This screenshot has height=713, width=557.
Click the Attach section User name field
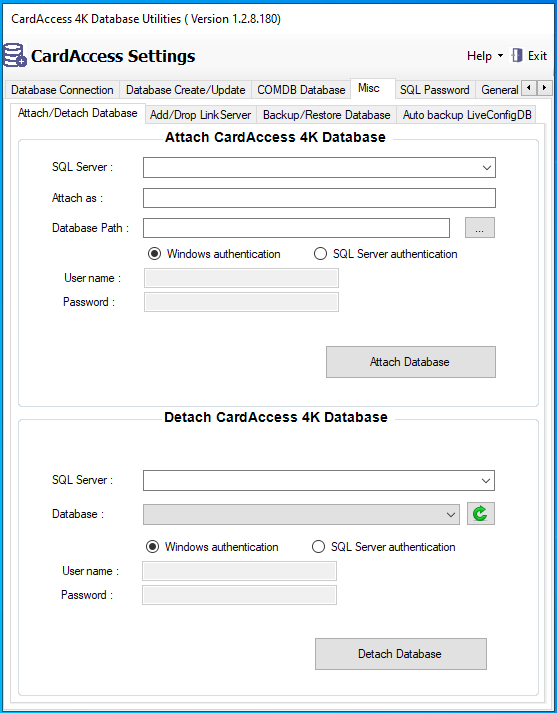(x=241, y=278)
